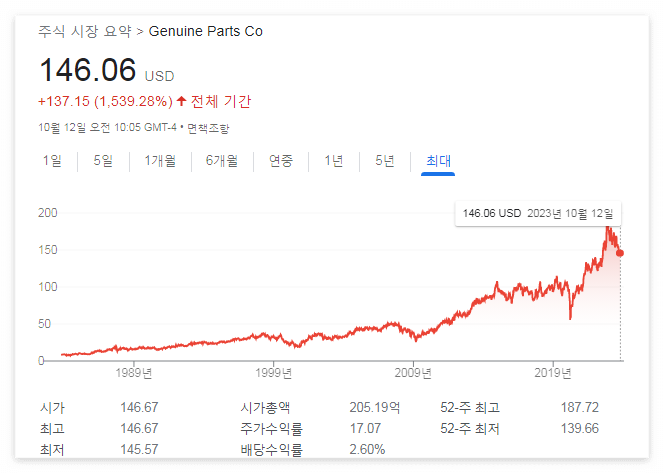Click the 150 y-axis label
The height and width of the screenshot is (473, 664).
point(47,250)
